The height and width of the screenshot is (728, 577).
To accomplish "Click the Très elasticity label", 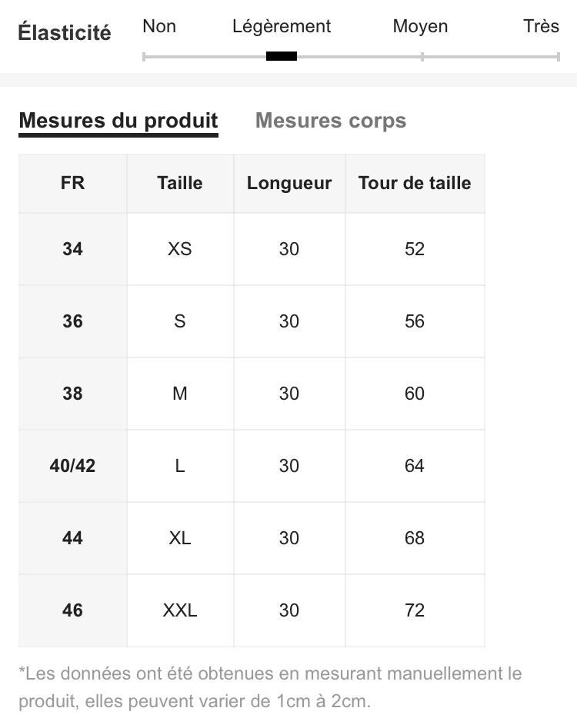I will (x=541, y=26).
